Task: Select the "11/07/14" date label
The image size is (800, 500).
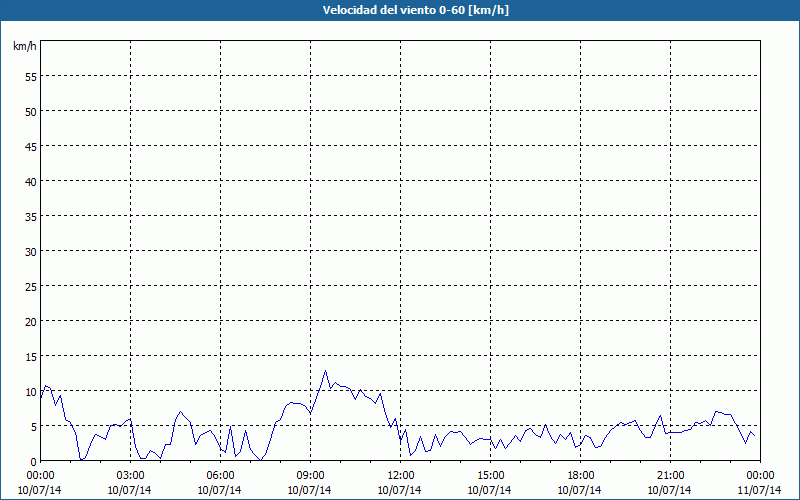Action: coord(760,490)
